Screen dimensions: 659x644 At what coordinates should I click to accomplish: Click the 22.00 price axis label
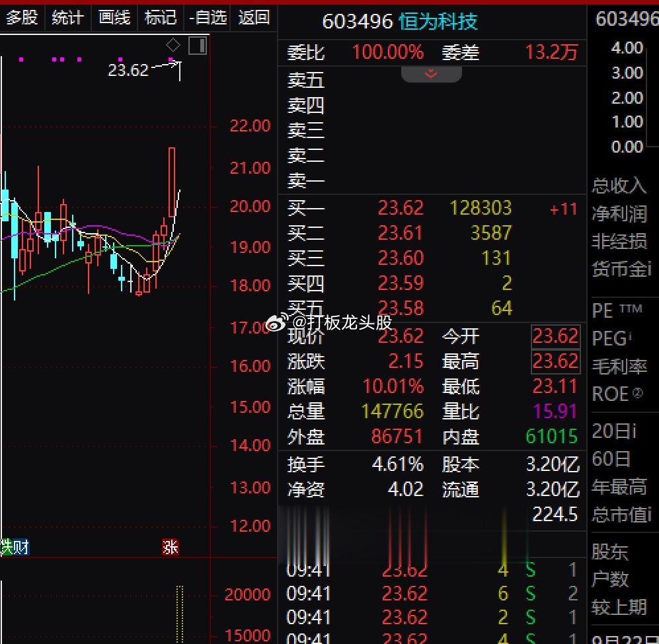250,125
